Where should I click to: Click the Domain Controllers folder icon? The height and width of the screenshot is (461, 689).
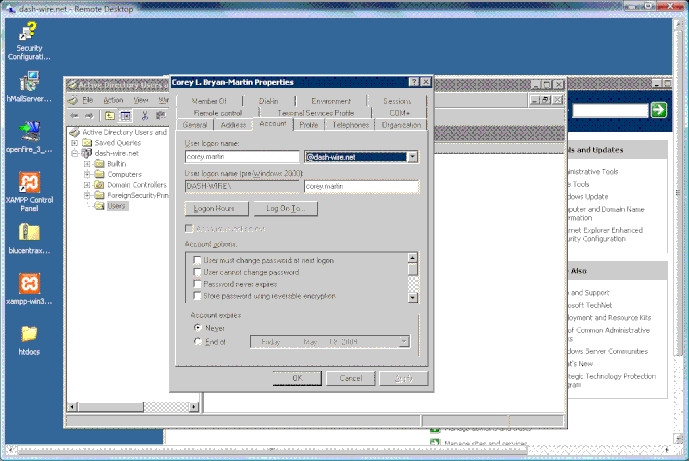point(100,185)
